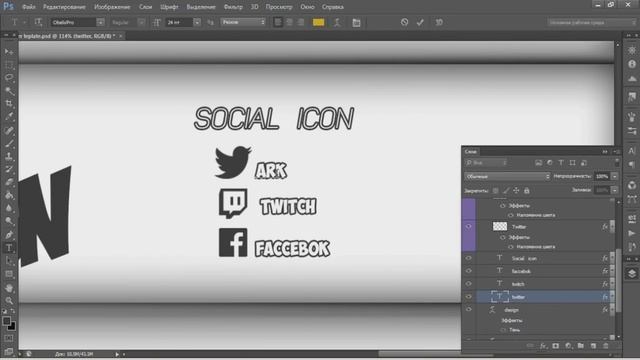Hide the 'twitch' text layer
The height and width of the screenshot is (360, 640).
(469, 284)
